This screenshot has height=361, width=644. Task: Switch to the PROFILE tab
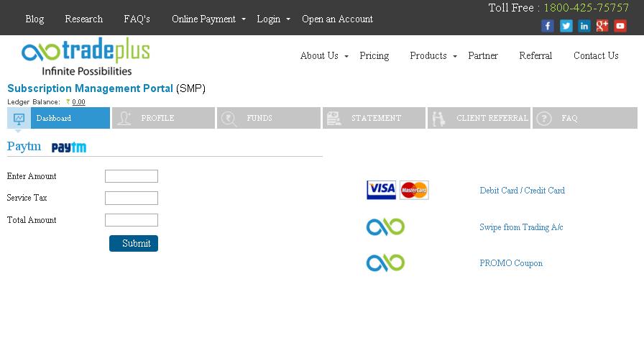point(163,118)
